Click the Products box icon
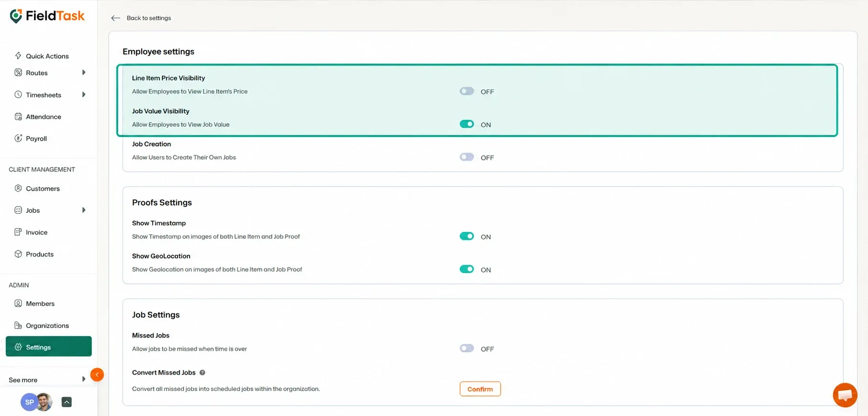The width and height of the screenshot is (868, 416). 18,254
